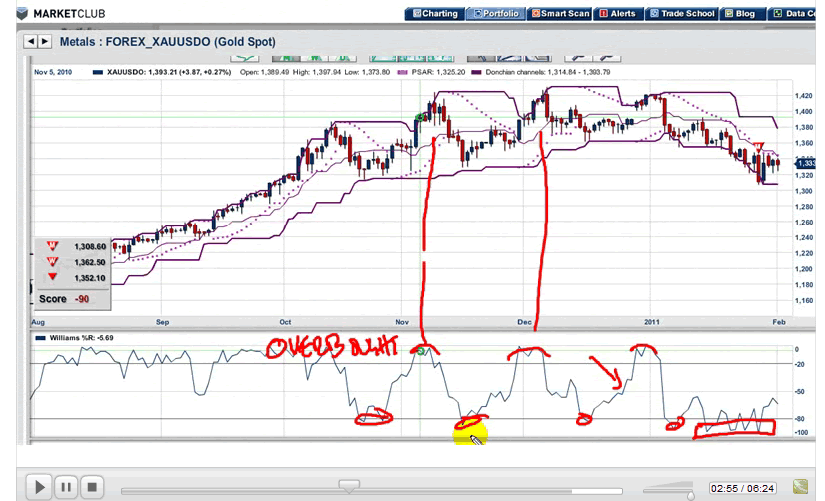This screenshot has height=501, width=825.
Task: Click the video seek slider thumb
Action: tap(349, 485)
